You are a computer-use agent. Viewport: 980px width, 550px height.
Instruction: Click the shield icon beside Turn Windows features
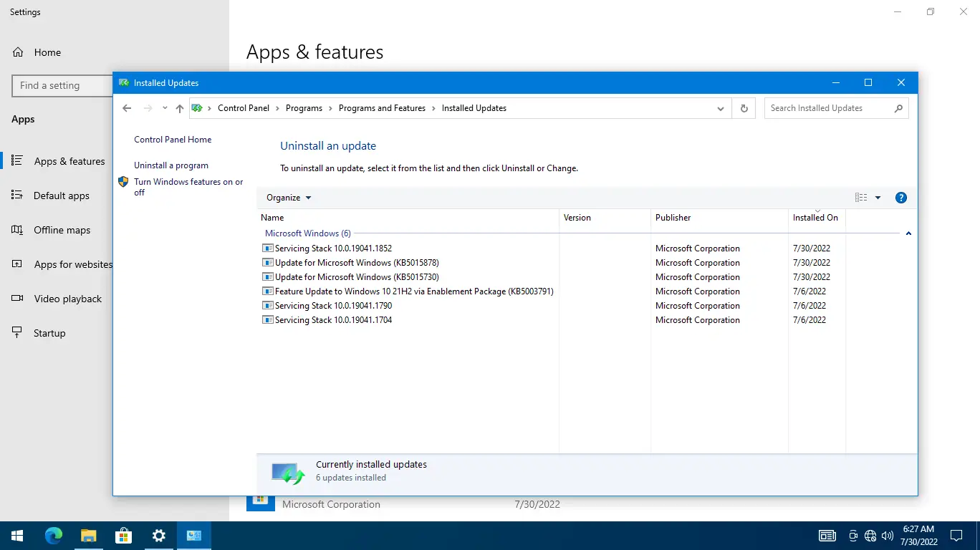pos(123,182)
